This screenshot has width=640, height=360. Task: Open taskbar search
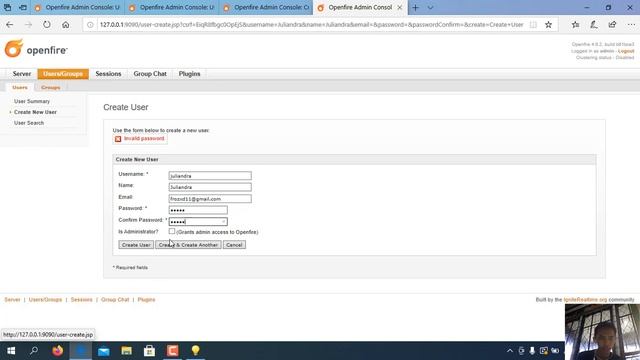pos(34,351)
